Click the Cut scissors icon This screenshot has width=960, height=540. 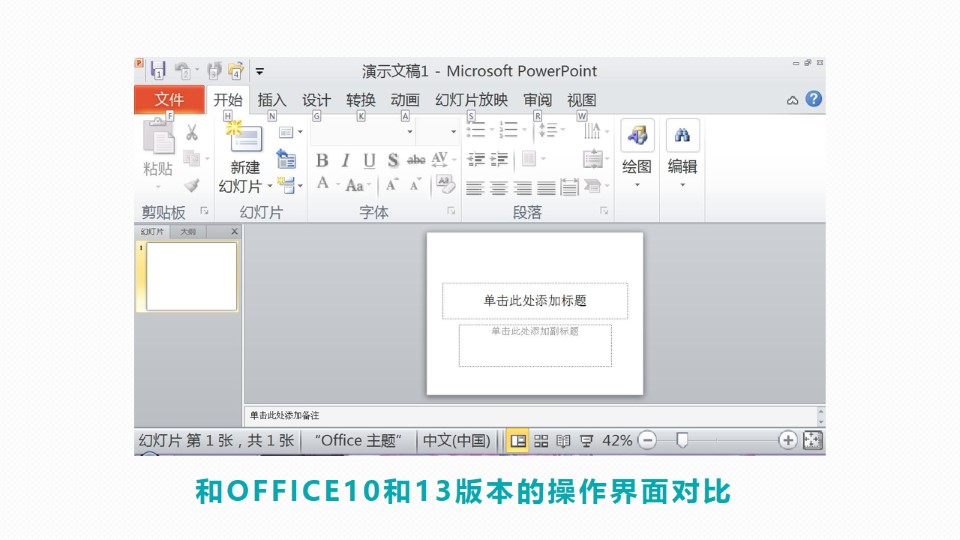pos(192,132)
